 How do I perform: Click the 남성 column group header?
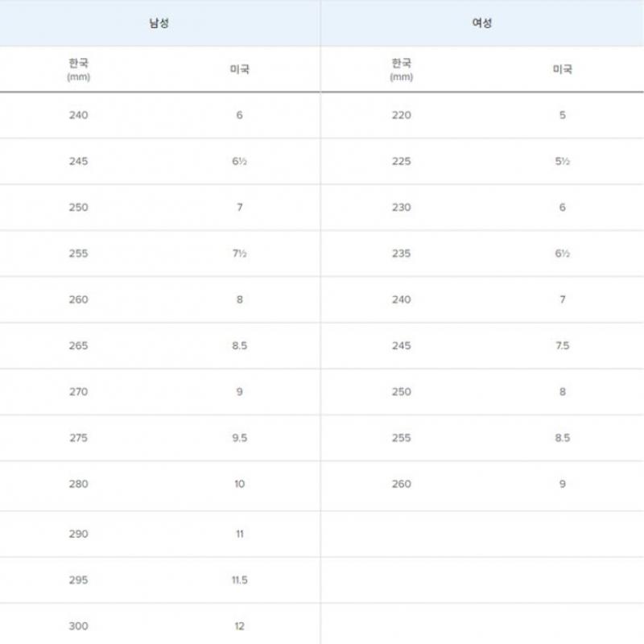point(159,23)
